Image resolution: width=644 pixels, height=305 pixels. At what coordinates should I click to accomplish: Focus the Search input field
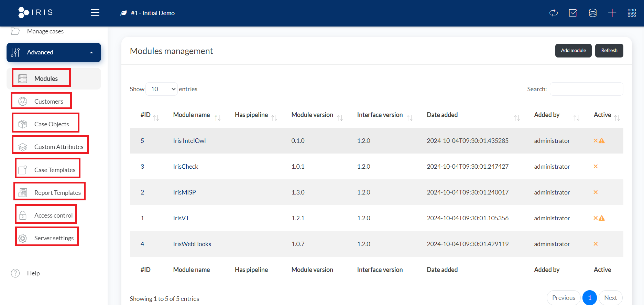pyautogui.click(x=586, y=89)
